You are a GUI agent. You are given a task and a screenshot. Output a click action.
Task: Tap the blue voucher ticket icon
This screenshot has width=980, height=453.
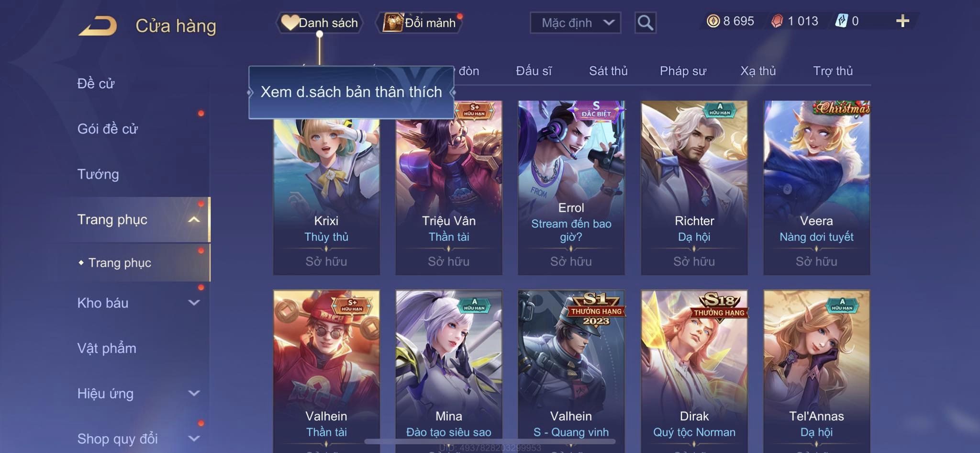841,21
